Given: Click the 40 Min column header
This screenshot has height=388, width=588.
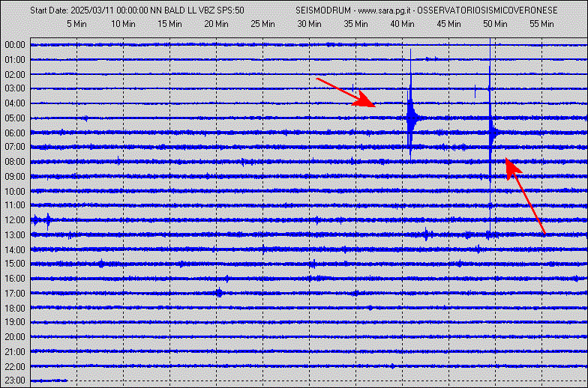Looking at the screenshot, I should [x=402, y=24].
